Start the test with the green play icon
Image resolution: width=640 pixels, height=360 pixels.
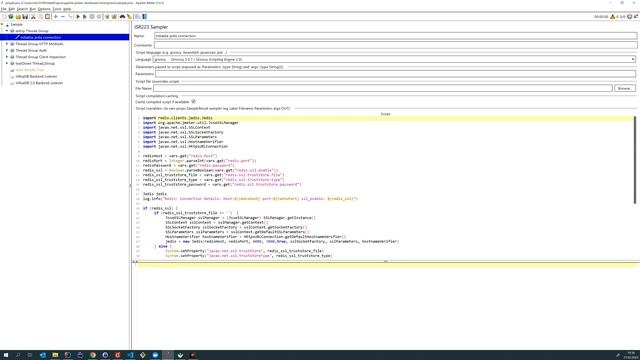coord(78,17)
